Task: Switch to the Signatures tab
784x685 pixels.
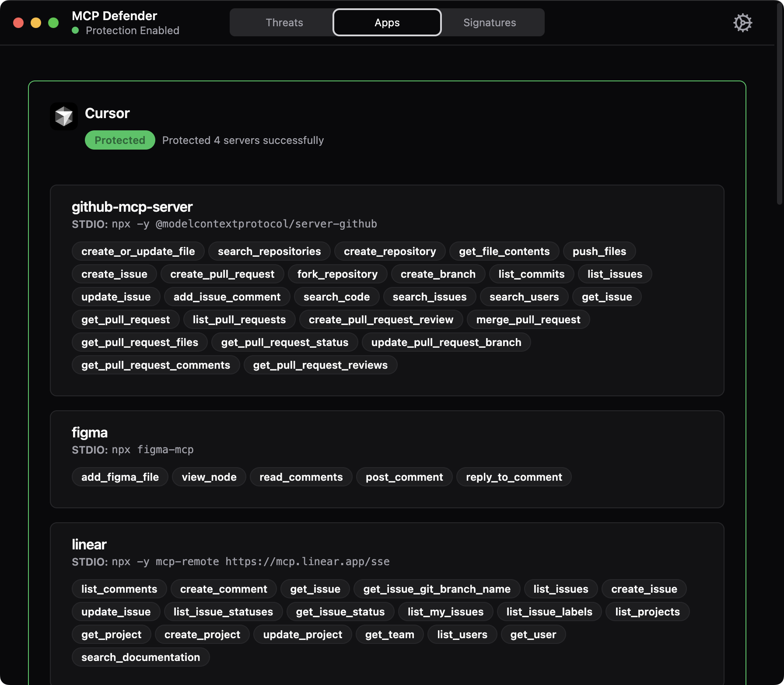Action: pyautogui.click(x=489, y=23)
